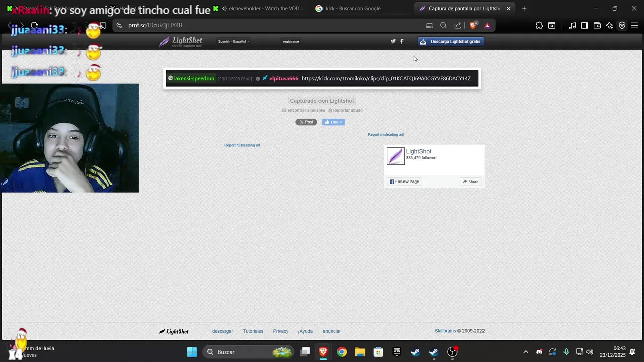Click the zoom-out magnifier in address bar
644x362 pixels.
[443, 25]
